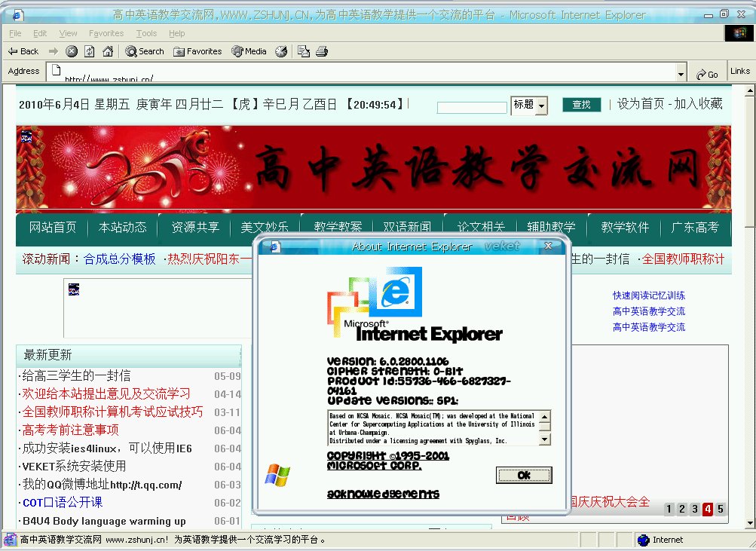Open the 标题 search type dropdown
Screen dimensions: 756x551
coord(529,105)
